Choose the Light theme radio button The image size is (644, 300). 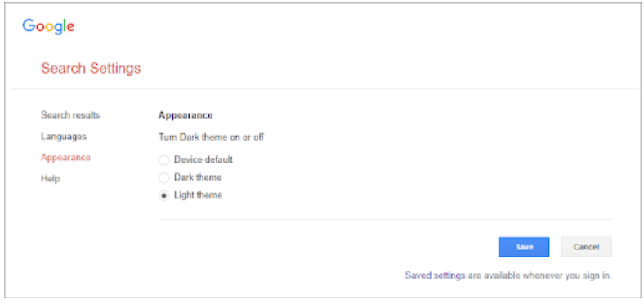pyautogui.click(x=164, y=196)
